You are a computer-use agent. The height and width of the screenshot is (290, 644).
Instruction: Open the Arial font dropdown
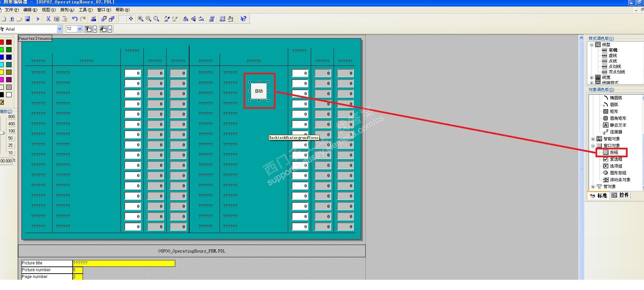pyautogui.click(x=60, y=29)
